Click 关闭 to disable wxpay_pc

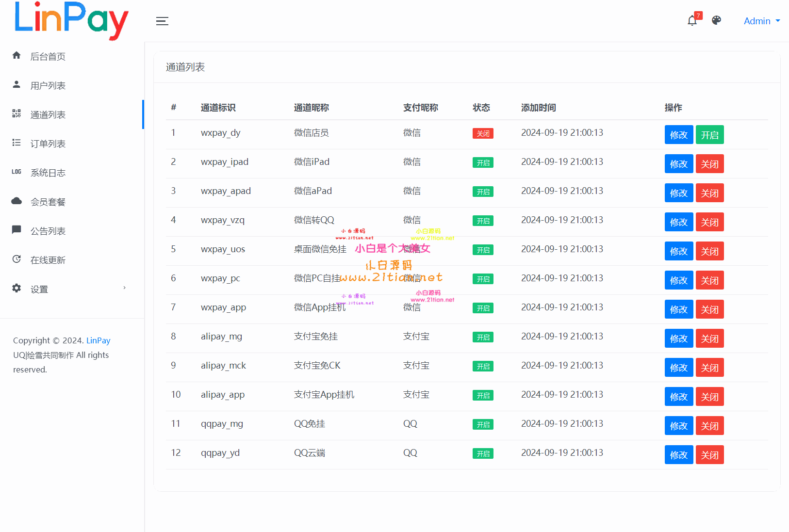pos(709,280)
